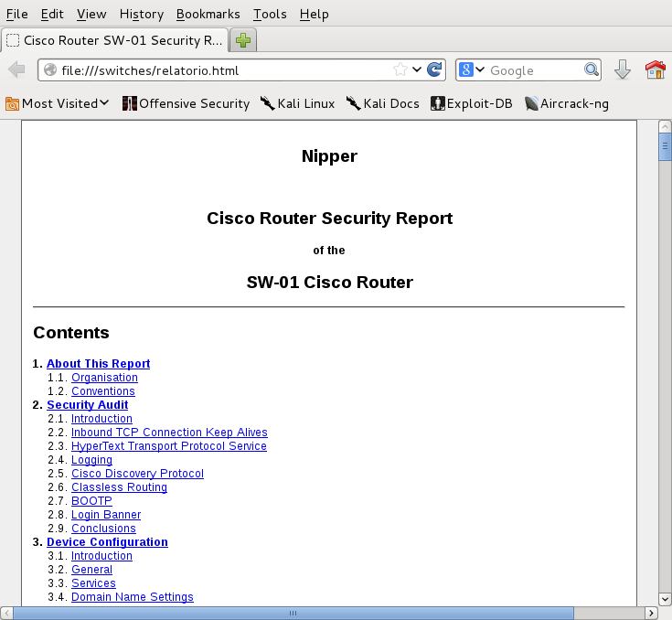Open the Cisco Discovery Protocol link

pos(137,474)
